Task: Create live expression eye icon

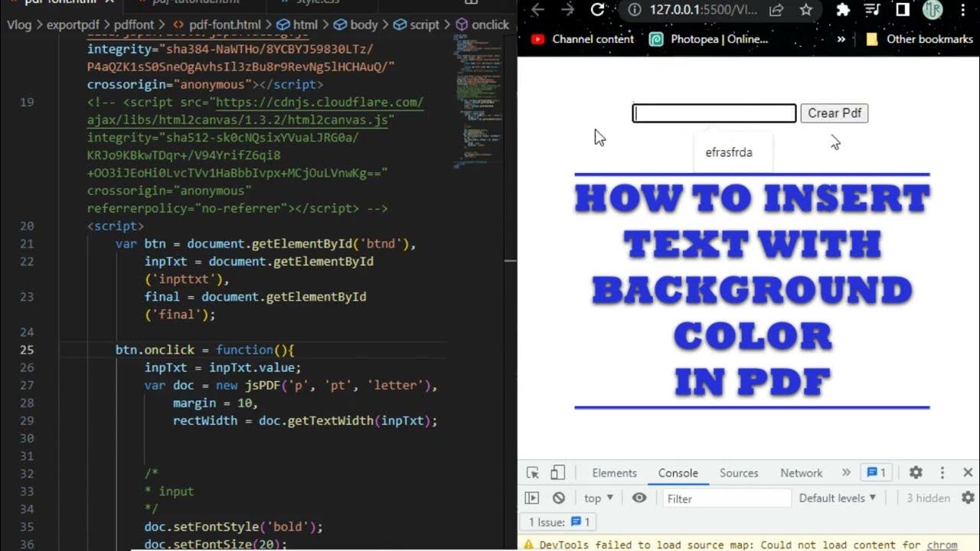Action: coord(639,498)
